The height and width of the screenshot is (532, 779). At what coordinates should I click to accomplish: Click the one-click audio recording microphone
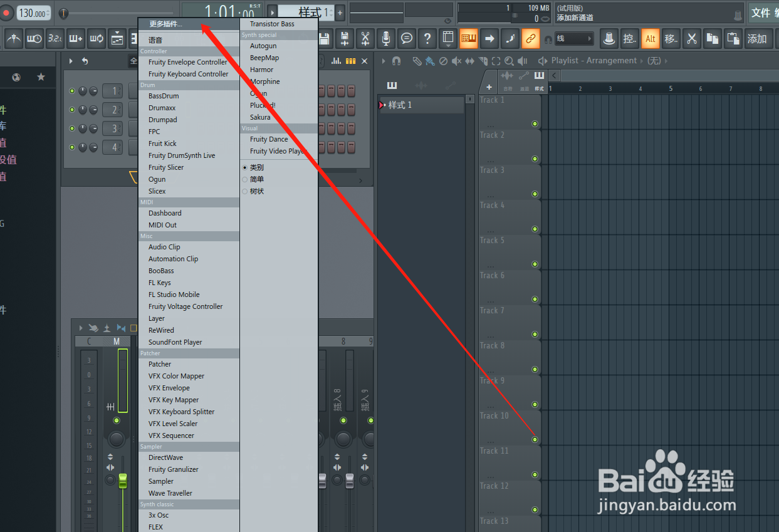(386, 39)
